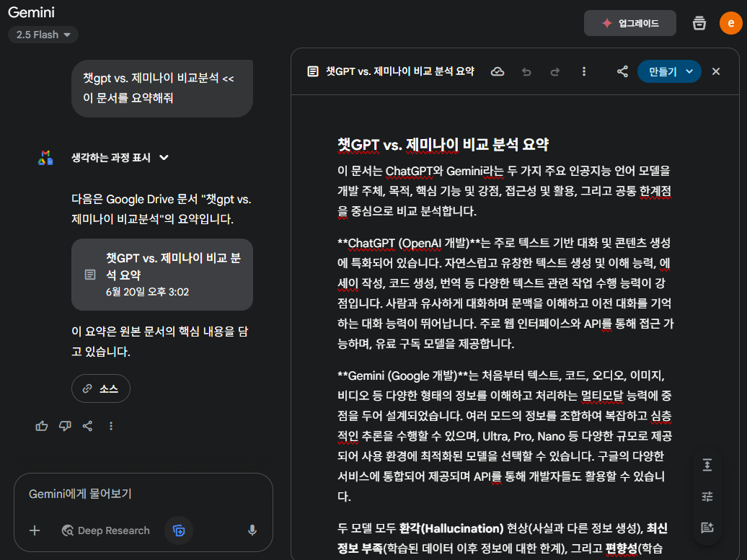747x560 pixels.
Task: Open more options below the response
Action: pyautogui.click(x=111, y=426)
